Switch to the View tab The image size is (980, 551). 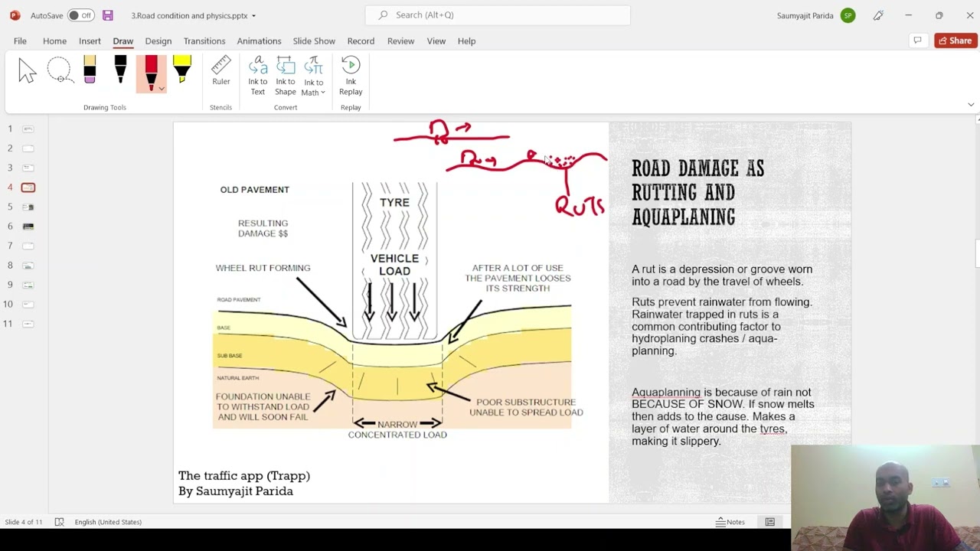(436, 41)
